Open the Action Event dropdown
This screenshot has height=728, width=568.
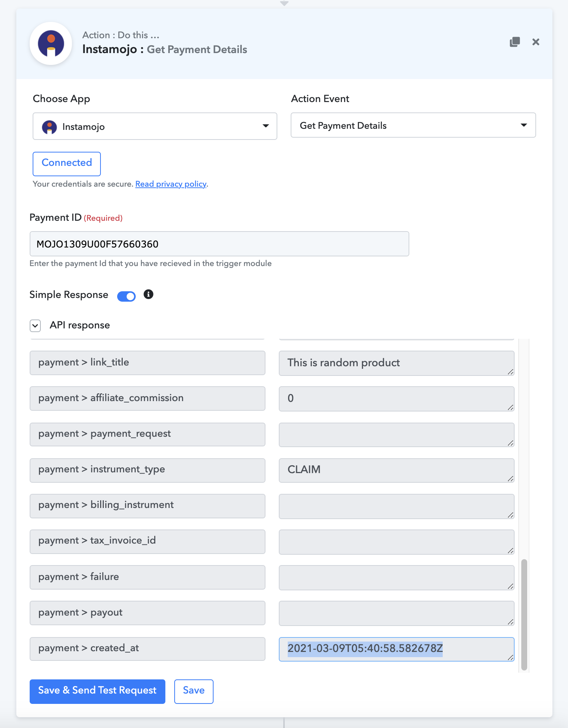click(413, 125)
